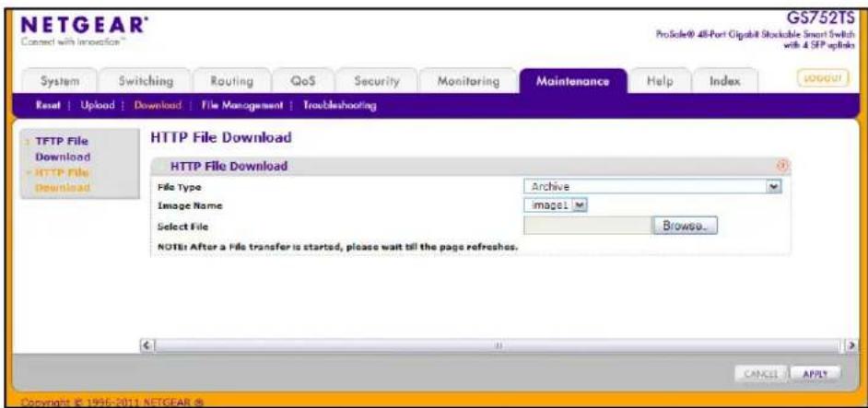Open the System tab
The width and height of the screenshot is (868, 408).
coord(60,81)
